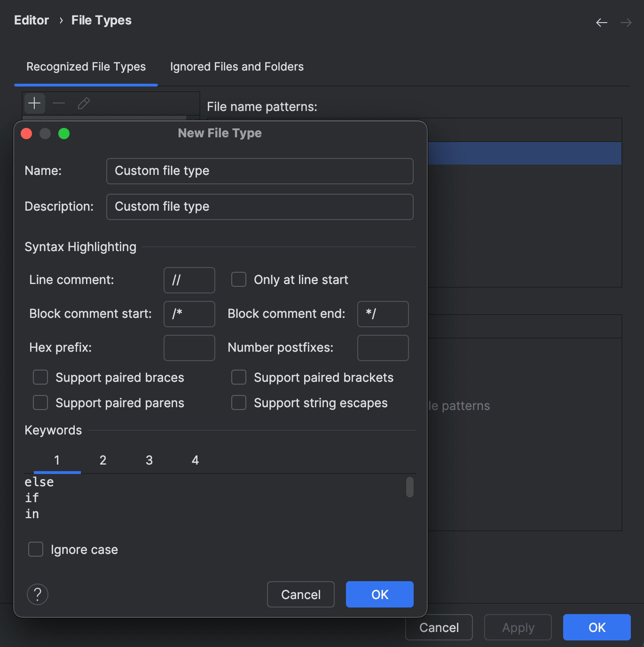Click inside the Hex prefix field
The image size is (644, 647).
coord(189,347)
